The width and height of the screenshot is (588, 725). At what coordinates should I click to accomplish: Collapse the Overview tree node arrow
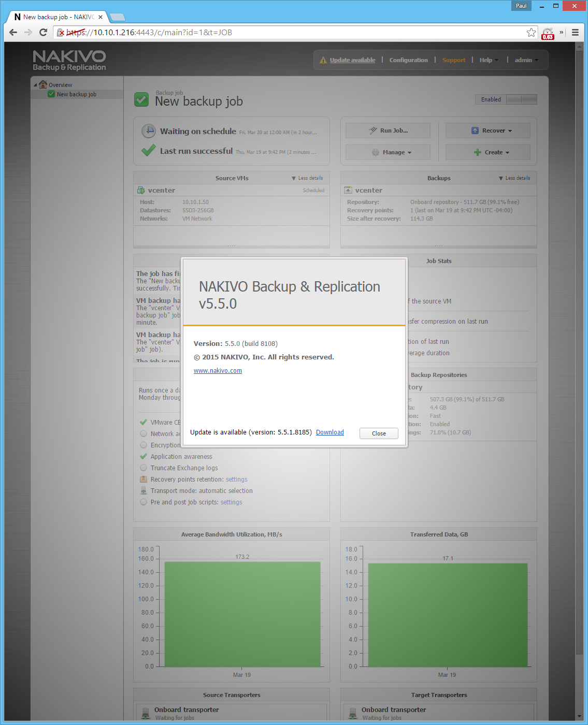point(35,85)
